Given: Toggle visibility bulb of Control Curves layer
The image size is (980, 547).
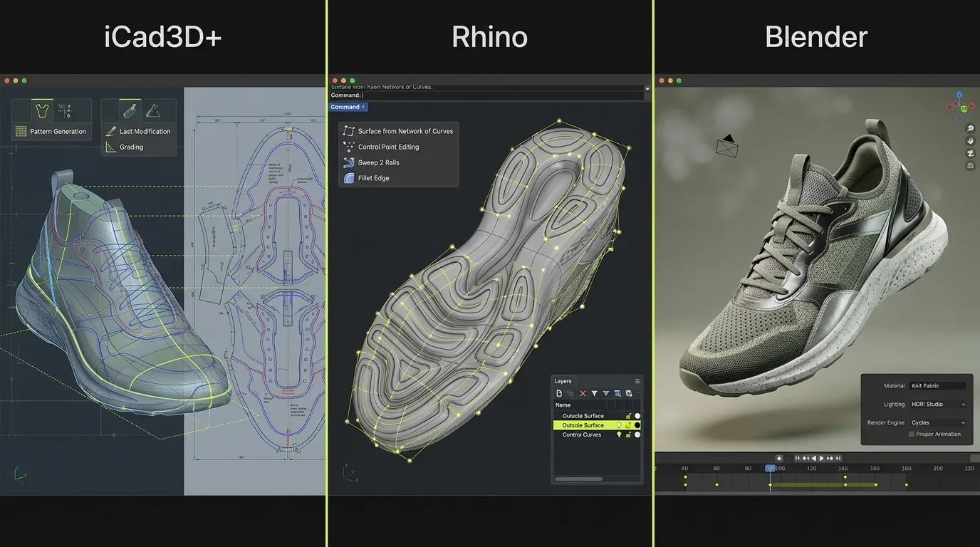Looking at the screenshot, I should pyautogui.click(x=619, y=434).
